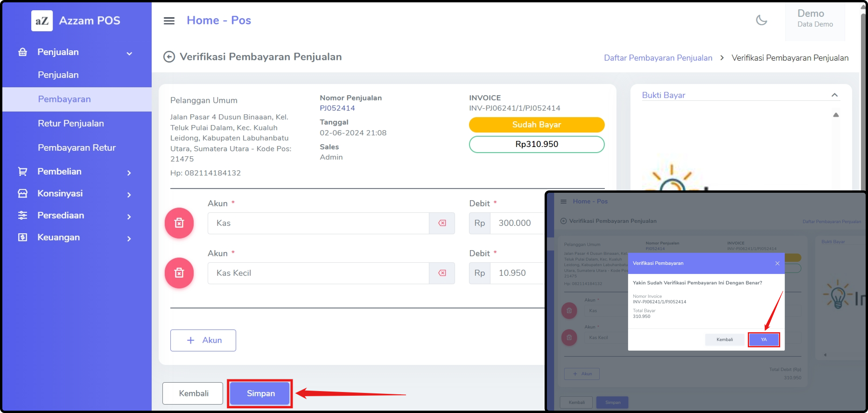Toggle dark mode with the moon icon

tap(761, 20)
